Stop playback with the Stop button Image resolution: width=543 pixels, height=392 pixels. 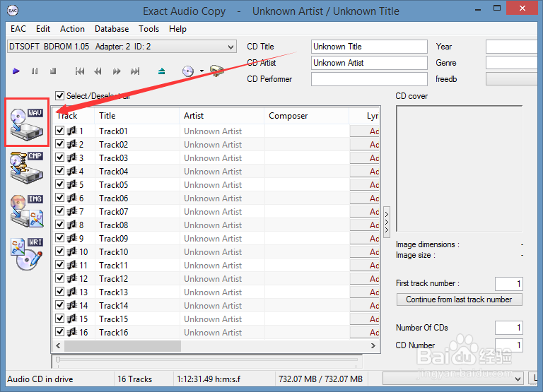pos(53,71)
